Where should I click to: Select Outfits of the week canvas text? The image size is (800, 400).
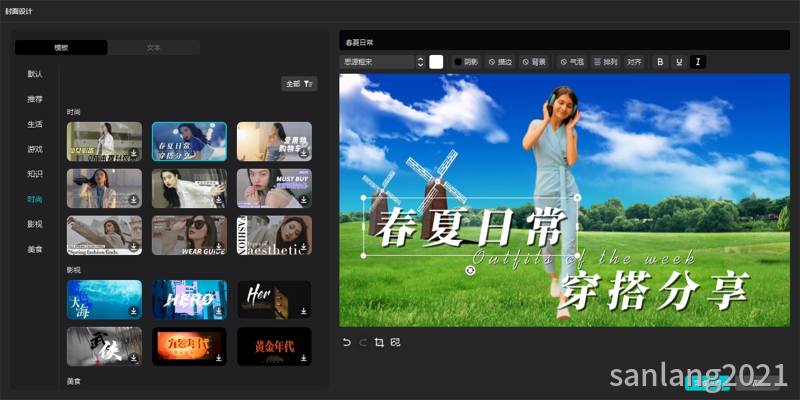584,257
